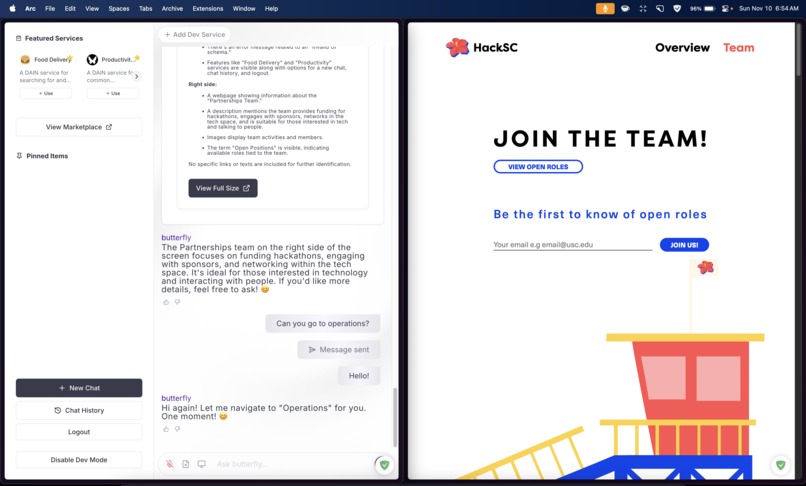Image resolution: width=806 pixels, height=486 pixels.
Task: Show next featured services with chevron
Action: click(x=136, y=77)
